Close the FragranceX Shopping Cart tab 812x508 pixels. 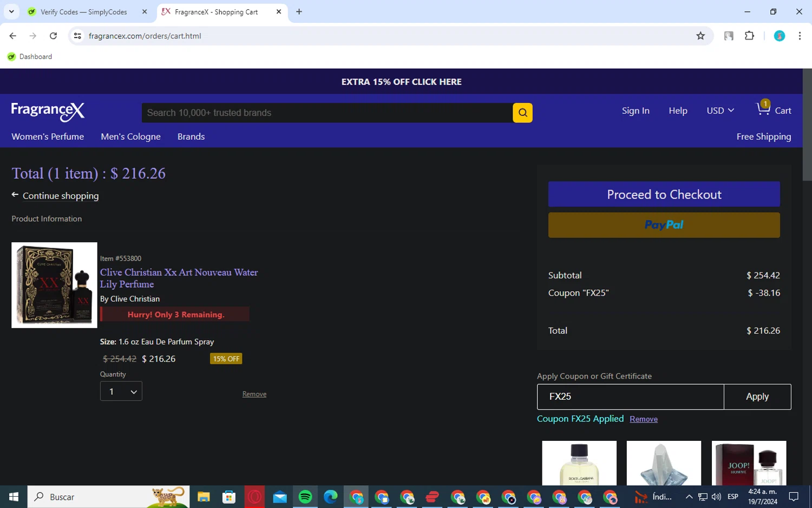[x=279, y=11]
